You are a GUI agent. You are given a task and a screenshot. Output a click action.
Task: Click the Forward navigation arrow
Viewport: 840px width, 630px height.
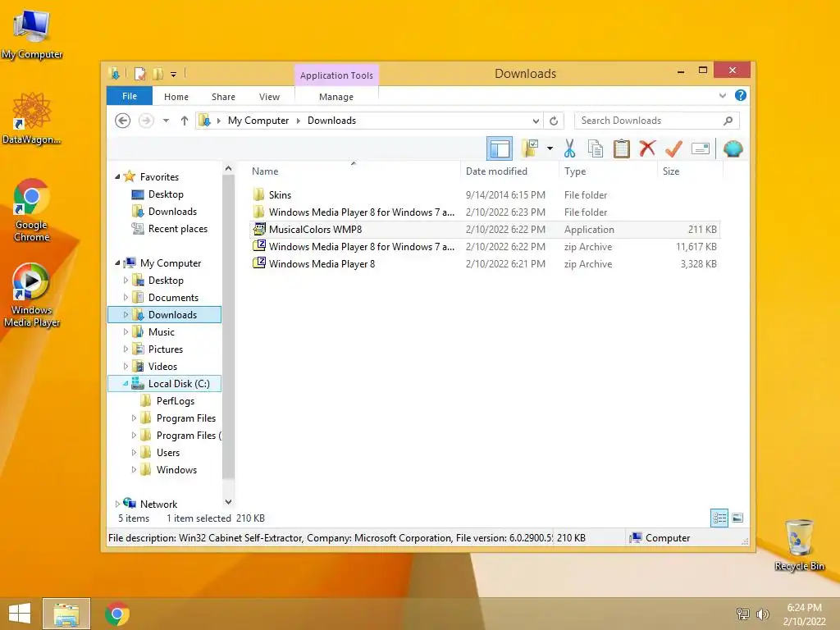146,121
